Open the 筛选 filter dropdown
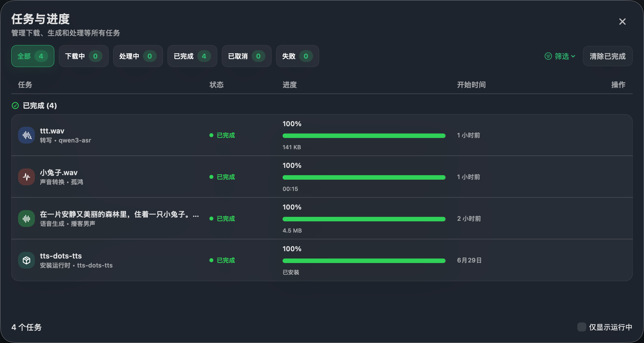 (x=560, y=56)
